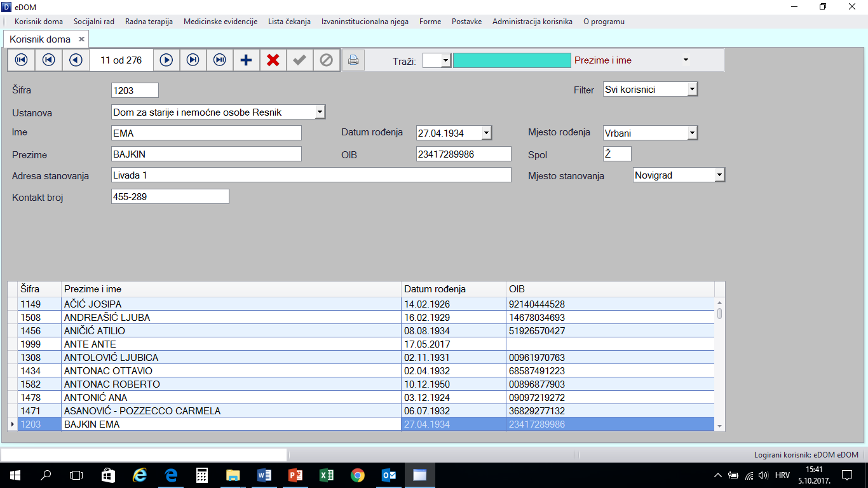The height and width of the screenshot is (488, 868).
Task: Open the Datum rođenja date picker
Action: click(x=487, y=133)
